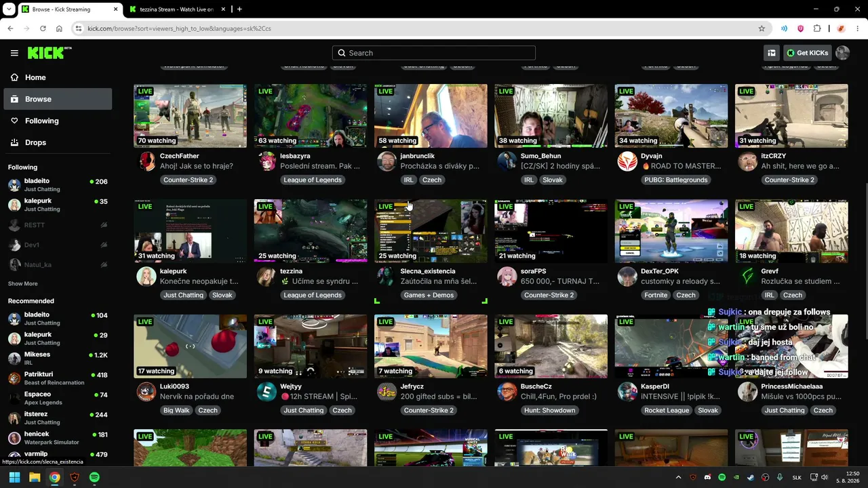Close the tezzina Stream tab
This screenshot has width=868, height=488.
tap(223, 9)
